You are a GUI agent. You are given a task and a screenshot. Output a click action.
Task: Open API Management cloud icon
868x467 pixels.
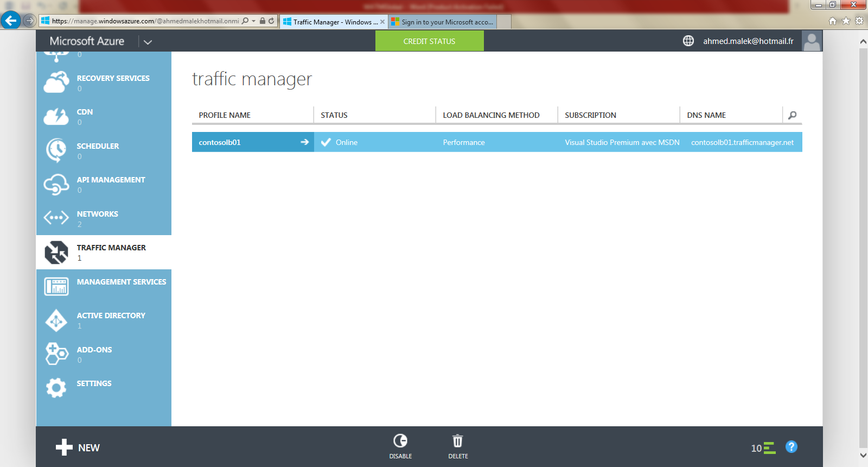tap(56, 185)
